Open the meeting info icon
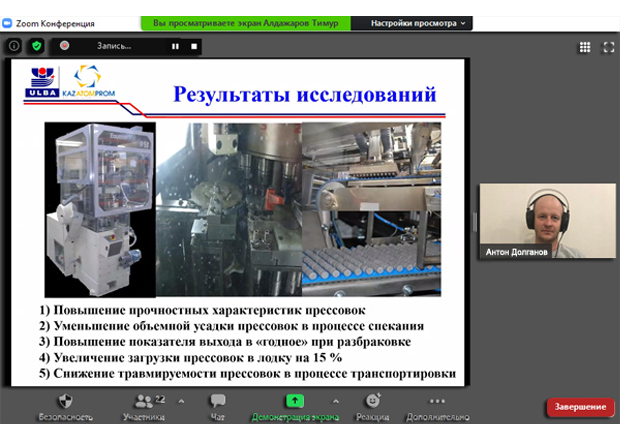 tap(14, 46)
